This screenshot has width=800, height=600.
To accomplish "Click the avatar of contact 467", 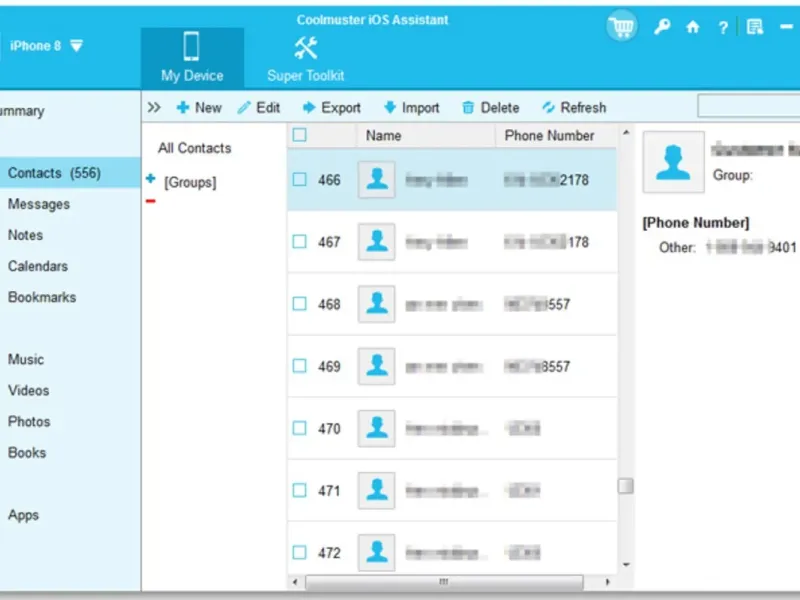I will [x=377, y=241].
